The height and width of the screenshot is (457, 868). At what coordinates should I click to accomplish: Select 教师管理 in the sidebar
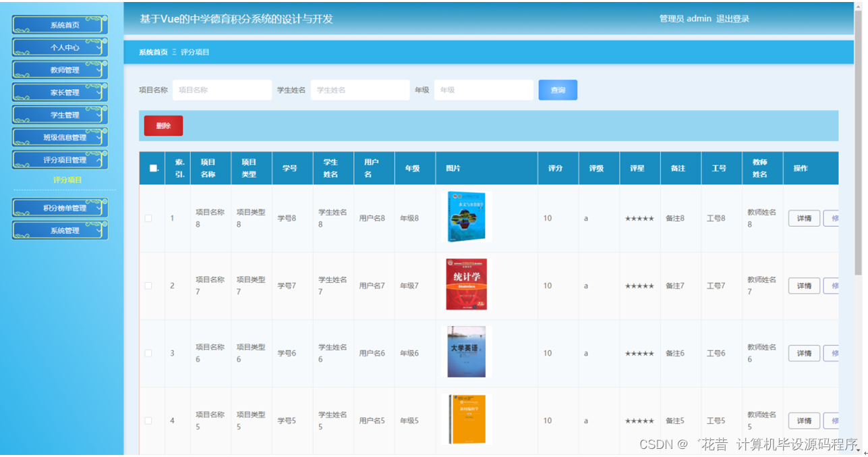[x=59, y=69]
